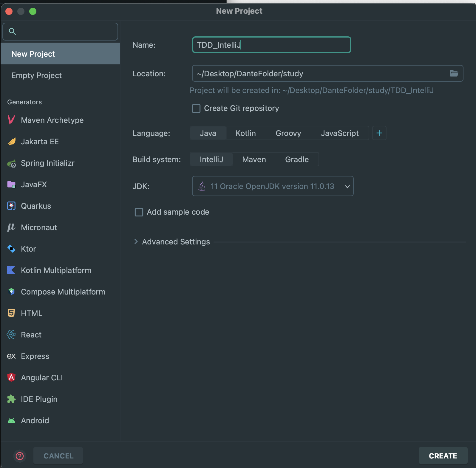Image resolution: width=476 pixels, height=468 pixels.
Task: Focus the project Name field
Action: click(x=271, y=45)
